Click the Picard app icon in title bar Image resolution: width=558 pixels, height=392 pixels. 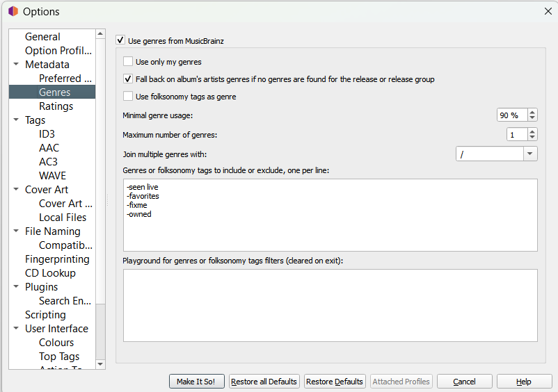click(13, 12)
